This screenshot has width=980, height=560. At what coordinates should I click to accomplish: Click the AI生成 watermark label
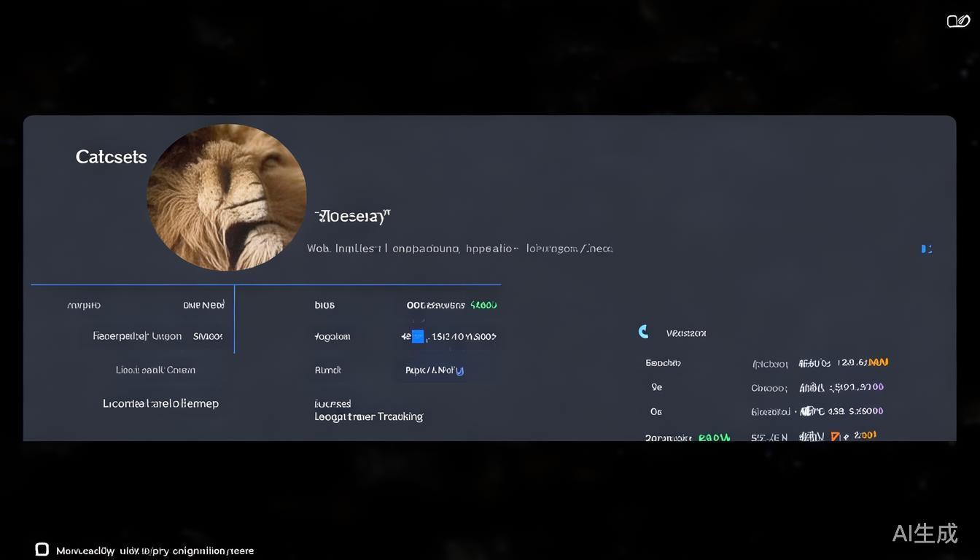(x=925, y=533)
